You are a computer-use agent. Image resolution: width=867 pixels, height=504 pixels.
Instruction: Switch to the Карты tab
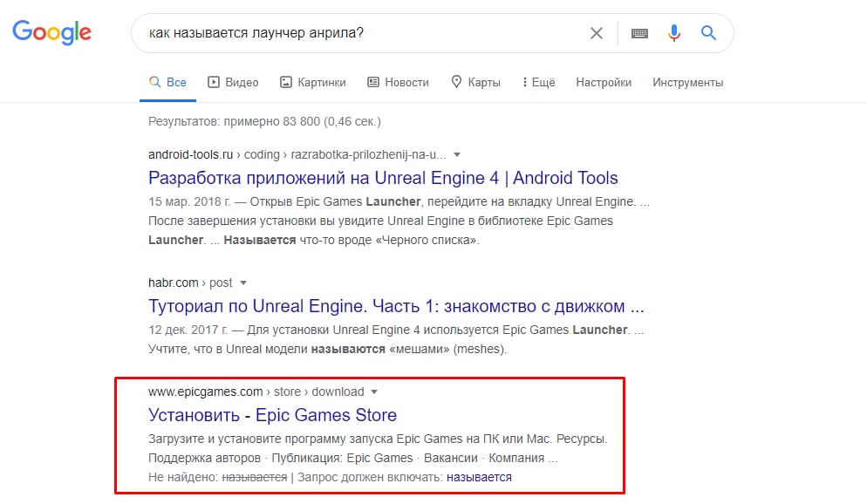[475, 82]
